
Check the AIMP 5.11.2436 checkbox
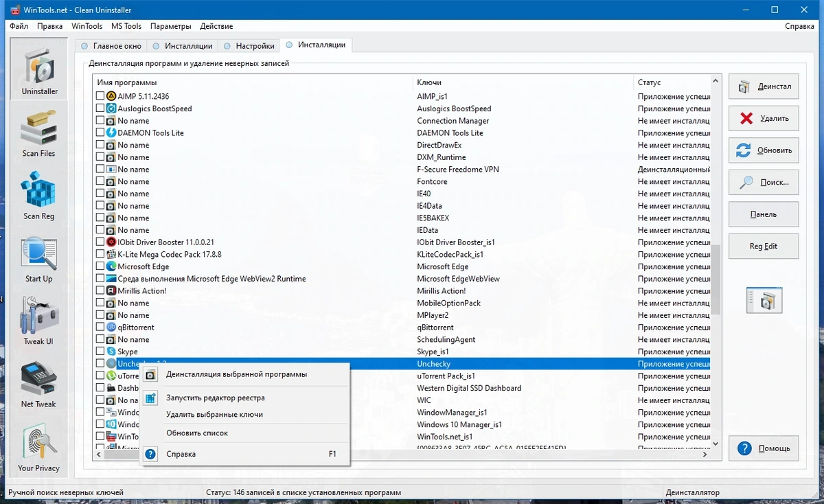click(x=100, y=96)
